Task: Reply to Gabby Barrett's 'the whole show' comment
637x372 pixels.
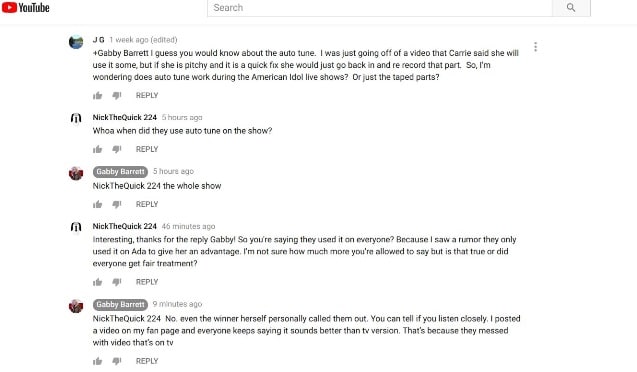Action: click(147, 204)
